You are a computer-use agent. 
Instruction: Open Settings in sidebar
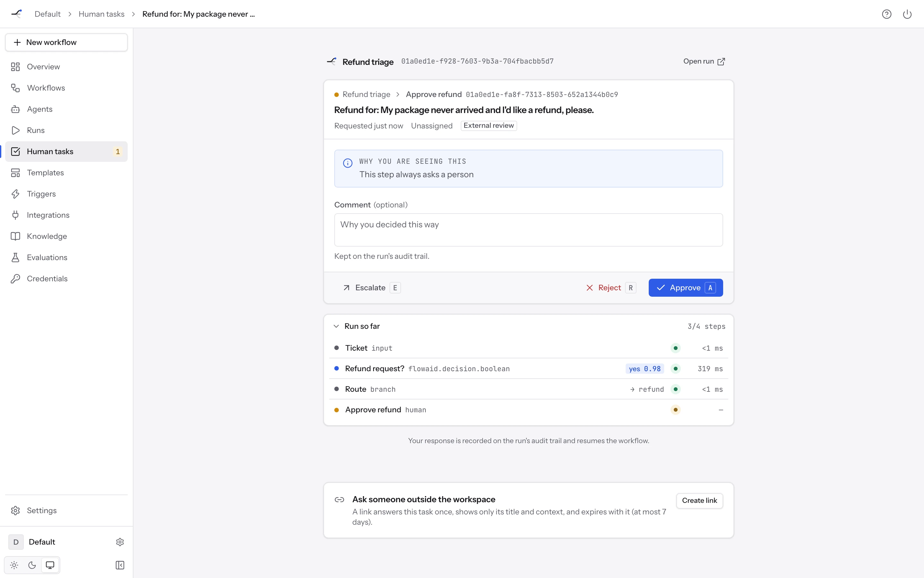(x=66, y=511)
